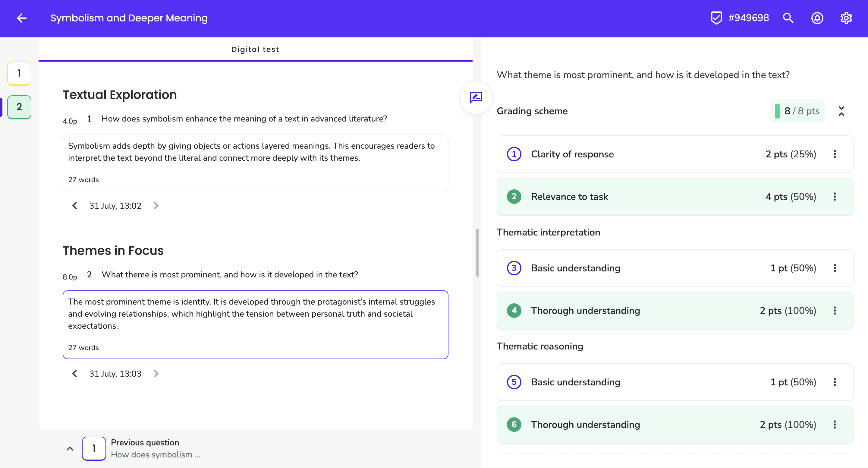Click the 2 pts (25%) value

pyautogui.click(x=791, y=154)
